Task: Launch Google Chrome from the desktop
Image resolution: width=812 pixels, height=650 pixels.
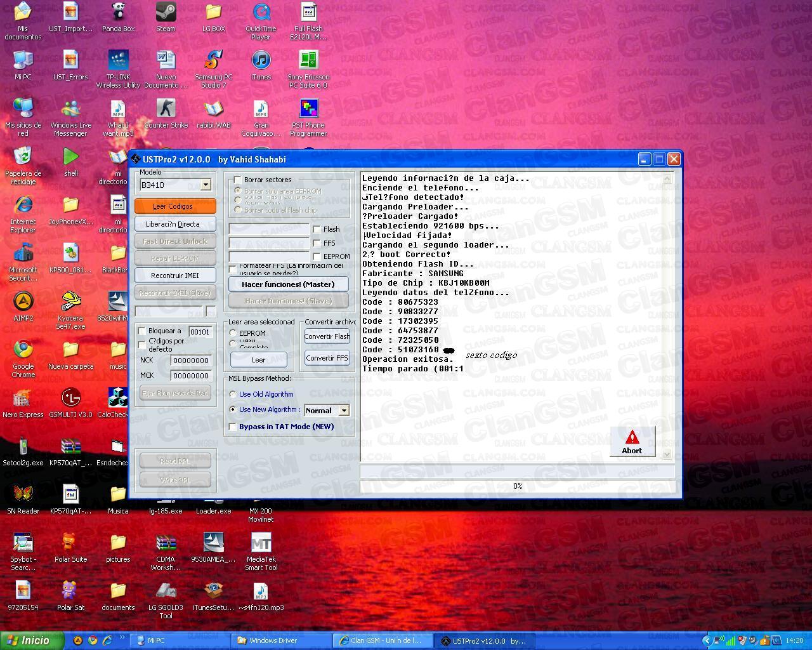Action: point(23,350)
